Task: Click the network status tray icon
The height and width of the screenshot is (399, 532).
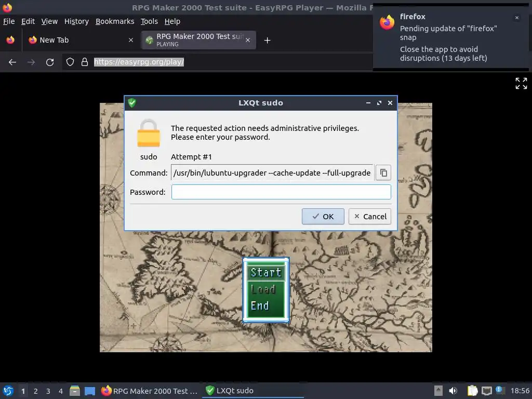Action: click(x=486, y=391)
